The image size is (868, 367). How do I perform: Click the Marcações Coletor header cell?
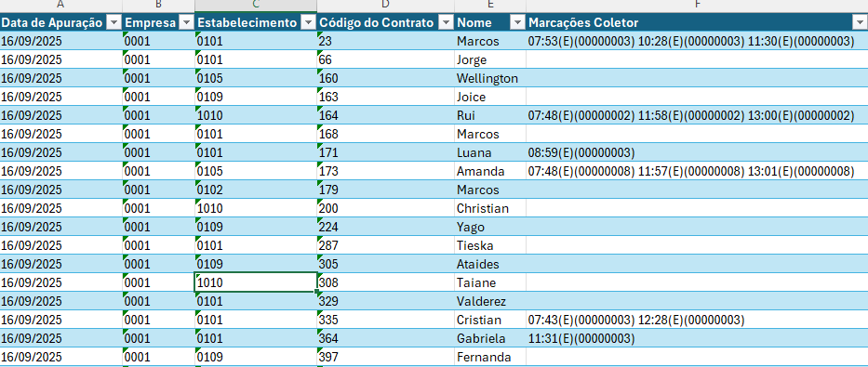coord(697,22)
